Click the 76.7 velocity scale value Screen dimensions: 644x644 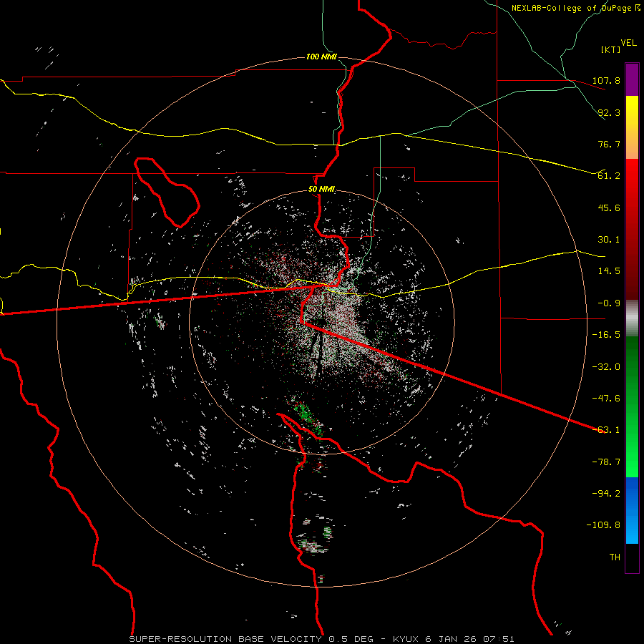609,144
